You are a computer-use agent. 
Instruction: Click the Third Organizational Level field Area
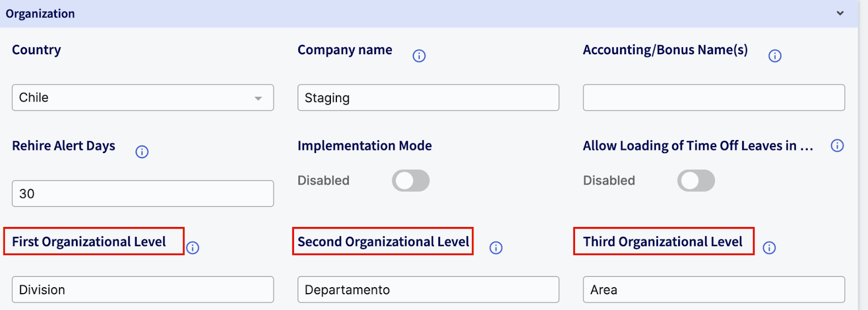click(x=713, y=289)
